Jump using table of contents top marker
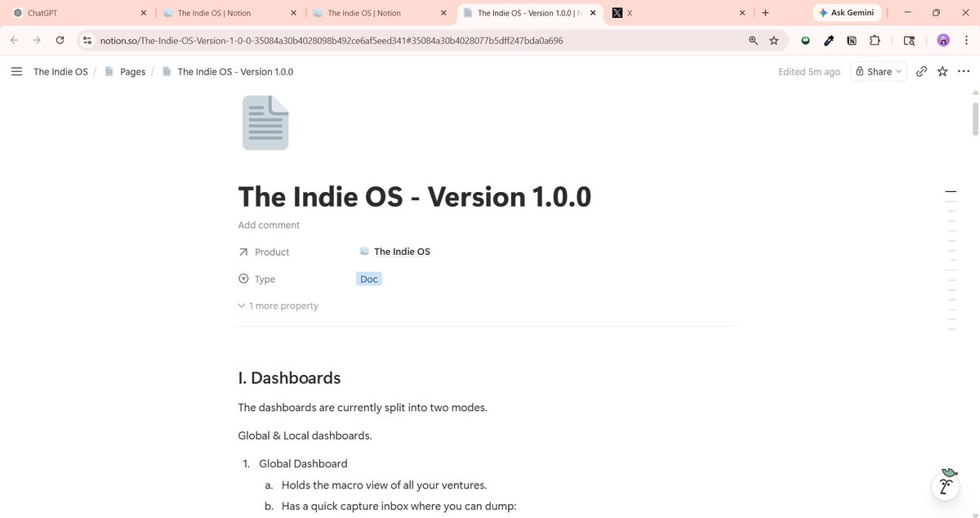Screen dimensions: 980x518 950,191
